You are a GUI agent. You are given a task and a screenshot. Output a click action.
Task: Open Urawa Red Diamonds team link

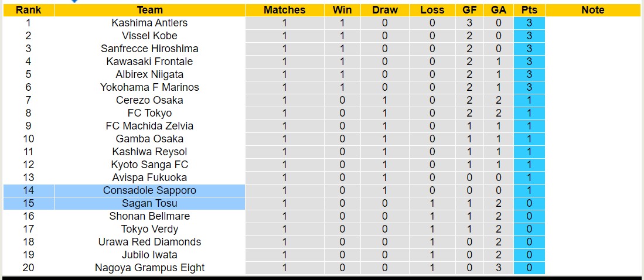click(149, 242)
